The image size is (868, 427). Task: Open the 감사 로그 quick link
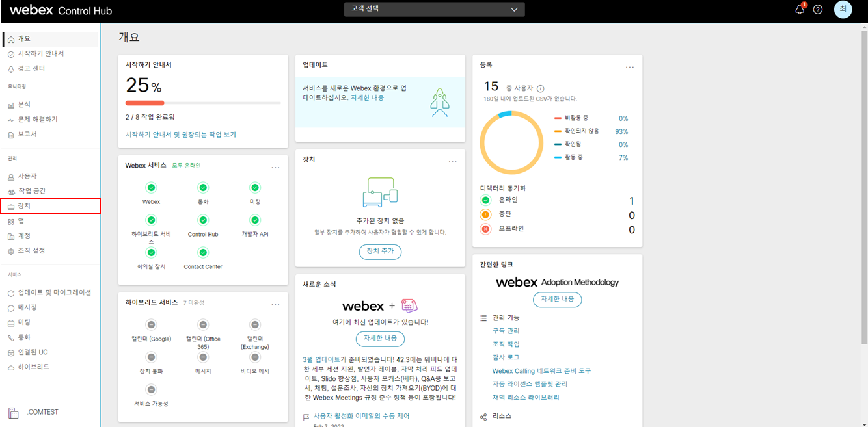click(506, 357)
